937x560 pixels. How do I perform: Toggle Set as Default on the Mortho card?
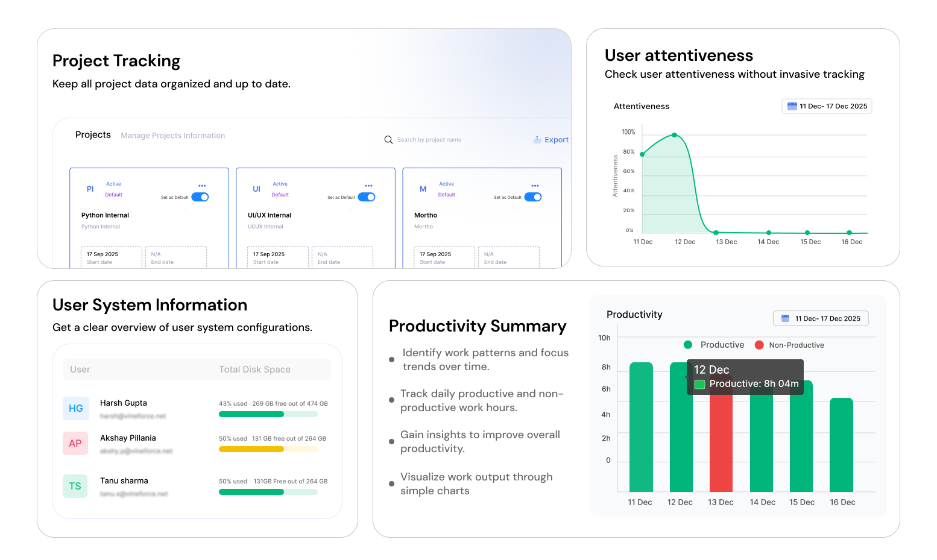(x=533, y=197)
